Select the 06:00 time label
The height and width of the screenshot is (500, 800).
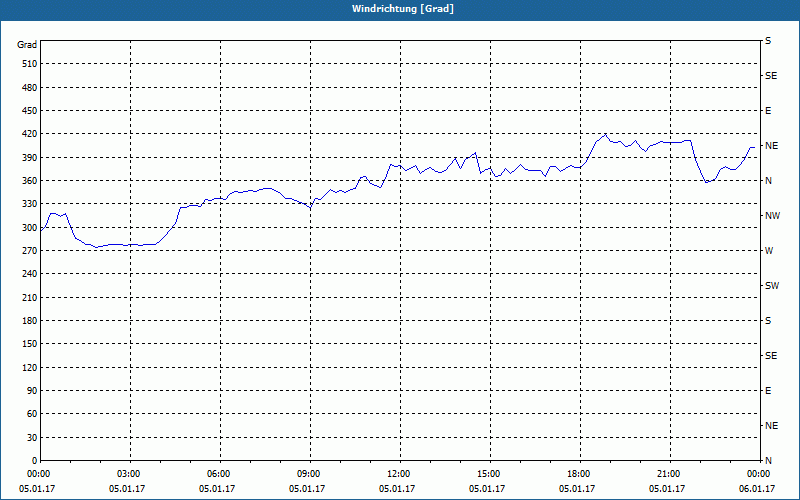coord(218,474)
